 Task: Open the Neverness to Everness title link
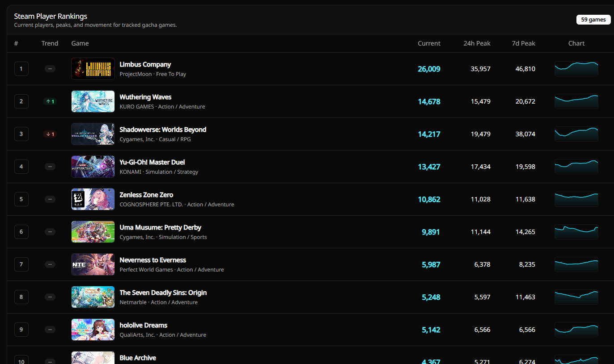(x=153, y=260)
